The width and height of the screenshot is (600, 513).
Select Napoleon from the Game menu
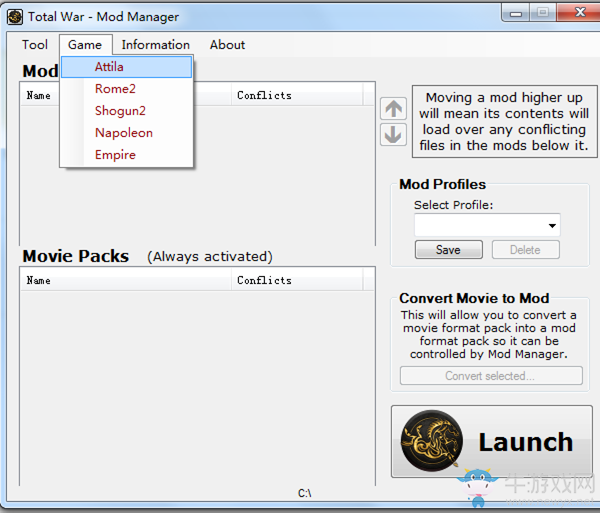click(x=126, y=133)
